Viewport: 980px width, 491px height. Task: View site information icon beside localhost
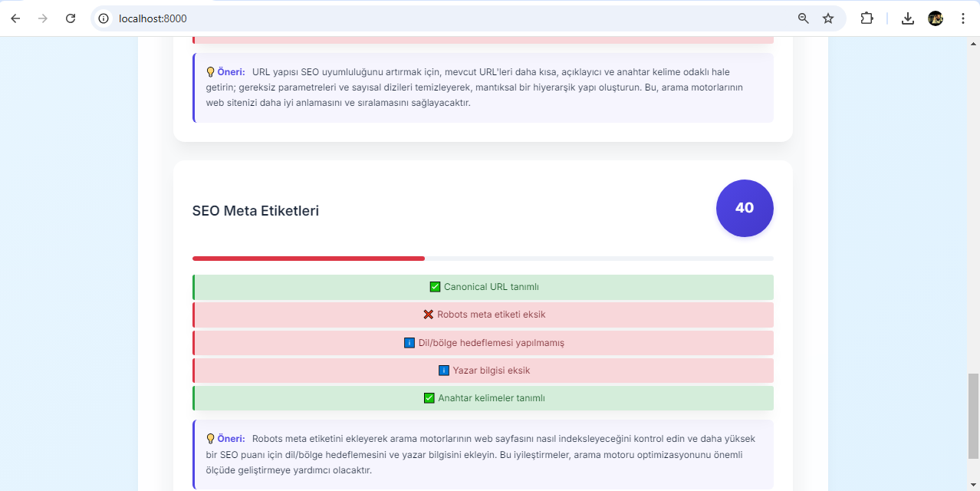(x=104, y=18)
